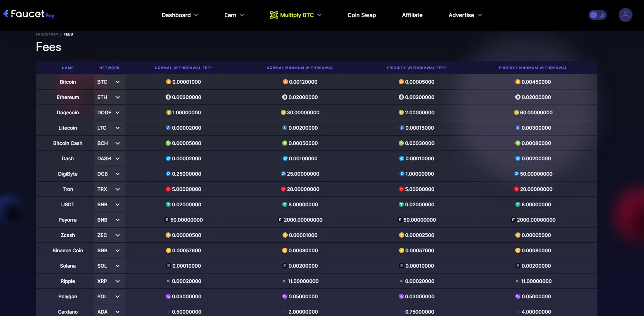
Task: Open the Bitcoin Cash network dropdown
Action: pos(109,143)
